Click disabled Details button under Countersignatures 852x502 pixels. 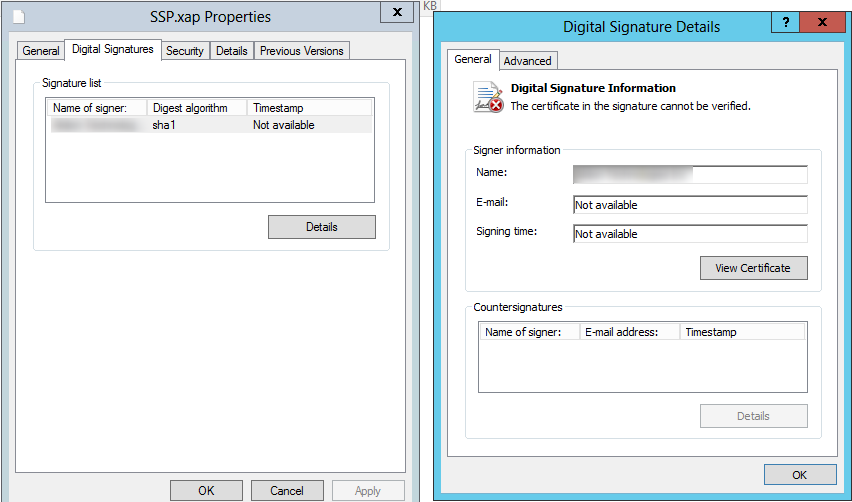[753, 416]
